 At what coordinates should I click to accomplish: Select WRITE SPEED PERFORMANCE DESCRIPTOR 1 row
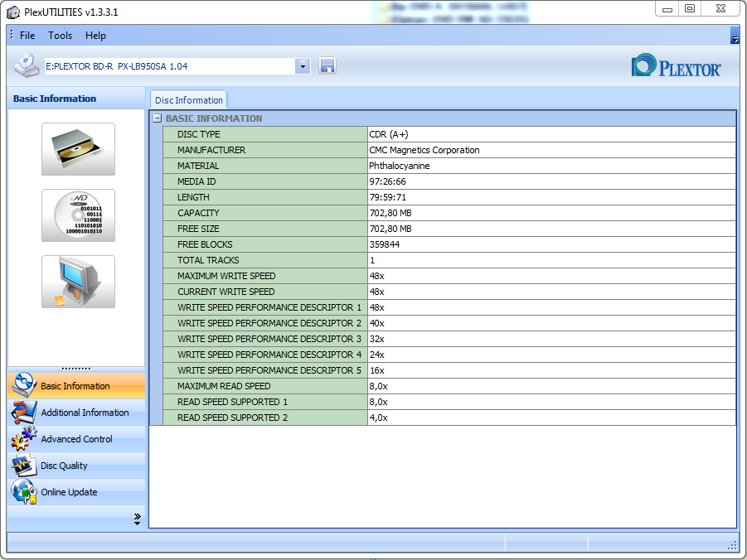point(449,307)
